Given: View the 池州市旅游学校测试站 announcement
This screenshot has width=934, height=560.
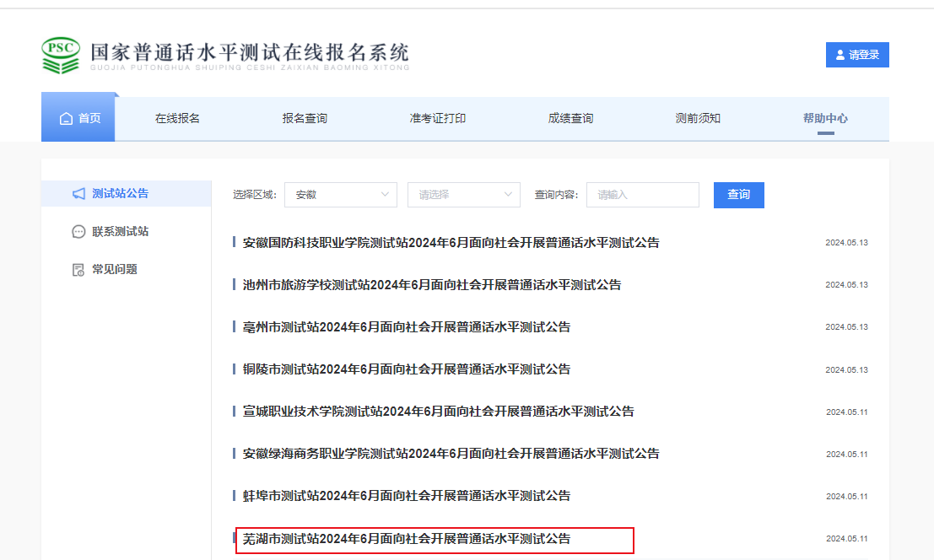Looking at the screenshot, I should (x=432, y=285).
